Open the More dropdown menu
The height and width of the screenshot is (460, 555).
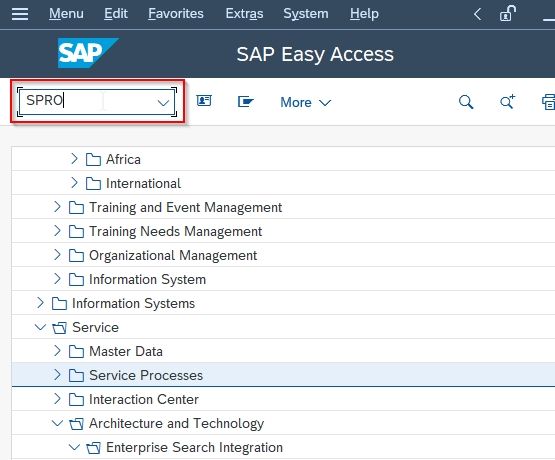(305, 102)
